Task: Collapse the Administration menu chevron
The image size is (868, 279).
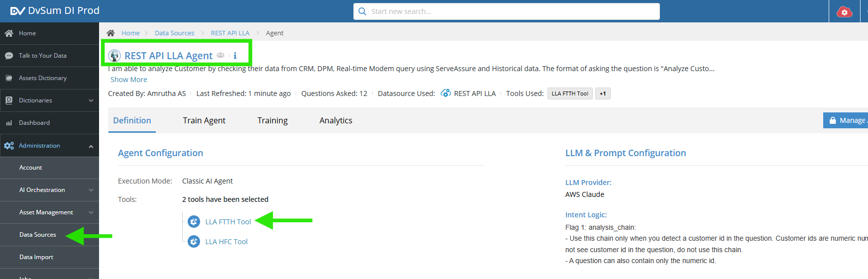Action: pyautogui.click(x=91, y=146)
